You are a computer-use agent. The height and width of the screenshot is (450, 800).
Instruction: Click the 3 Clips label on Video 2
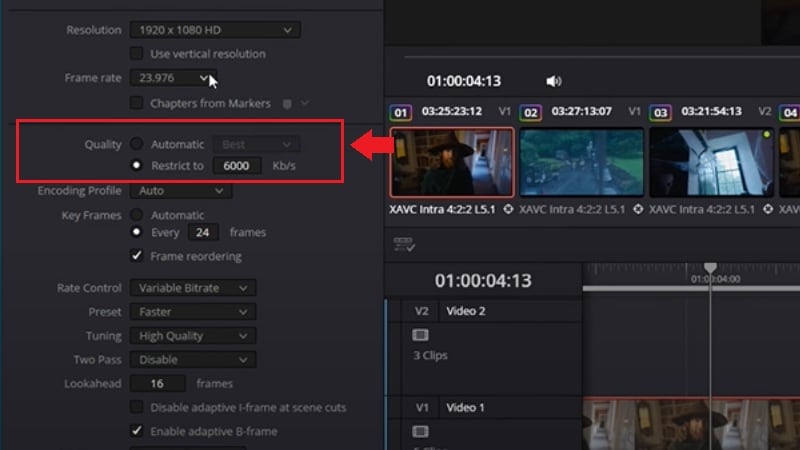pos(430,356)
